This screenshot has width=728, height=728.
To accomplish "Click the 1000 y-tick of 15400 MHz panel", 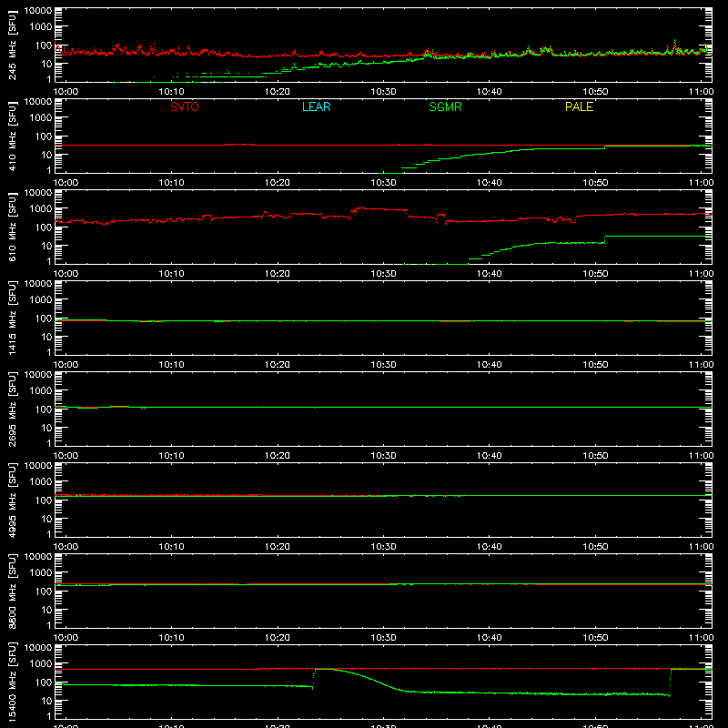I will 41,663.
